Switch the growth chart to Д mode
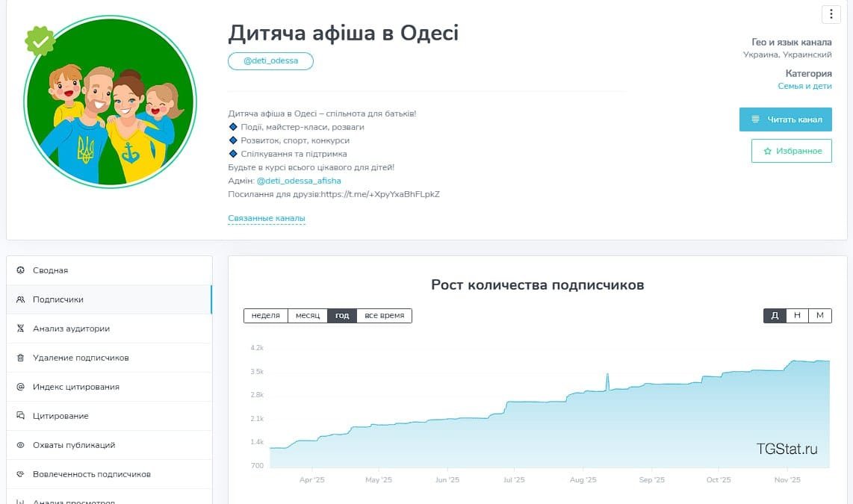The height and width of the screenshot is (504, 853). 775,315
